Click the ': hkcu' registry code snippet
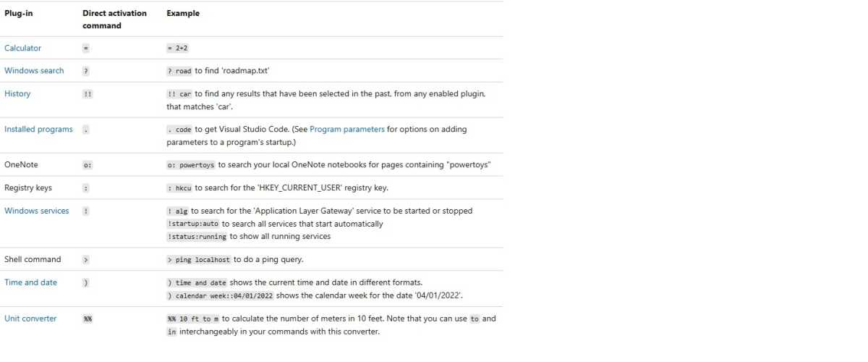Viewport: 868px width, 362px height. 179,188
